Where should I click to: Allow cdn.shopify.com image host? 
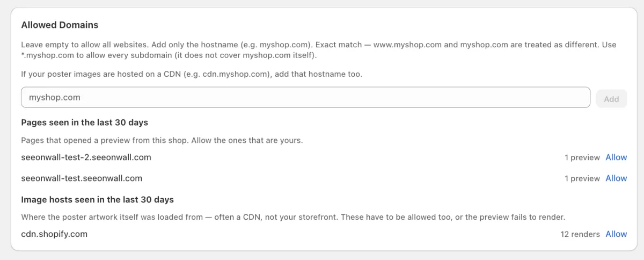click(x=616, y=234)
